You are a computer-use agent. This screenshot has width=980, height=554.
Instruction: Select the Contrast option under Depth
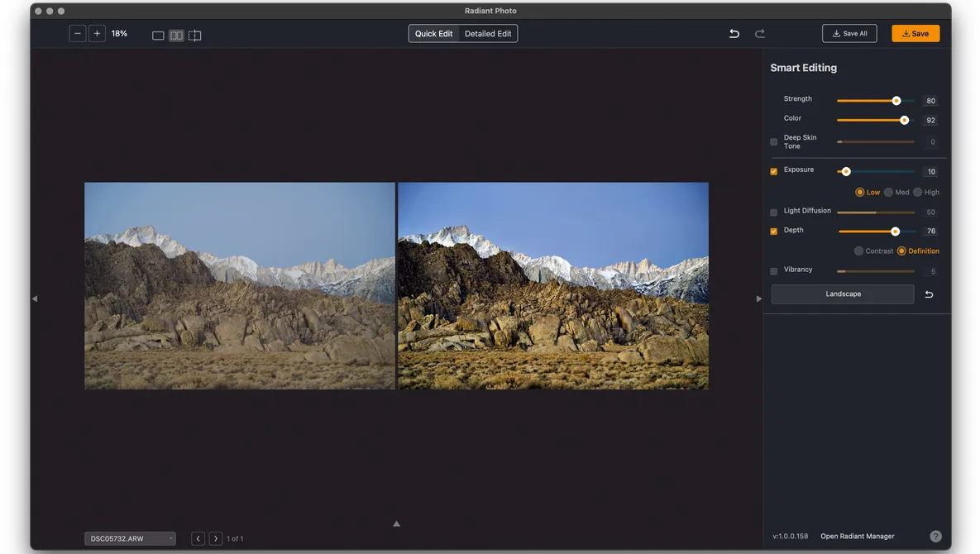[858, 251]
